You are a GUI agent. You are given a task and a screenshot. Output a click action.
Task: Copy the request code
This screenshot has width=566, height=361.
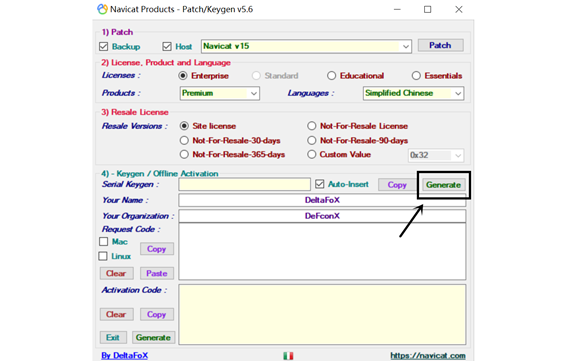(x=157, y=249)
